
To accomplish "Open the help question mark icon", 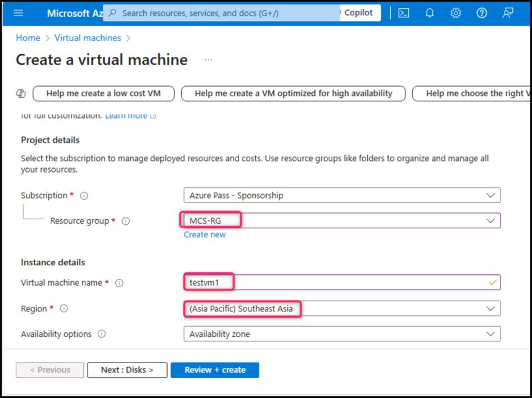I will [x=481, y=13].
